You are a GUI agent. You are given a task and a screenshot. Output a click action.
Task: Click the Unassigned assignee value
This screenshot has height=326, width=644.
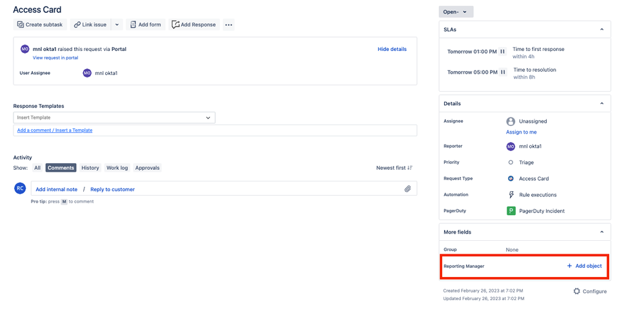pyautogui.click(x=532, y=121)
